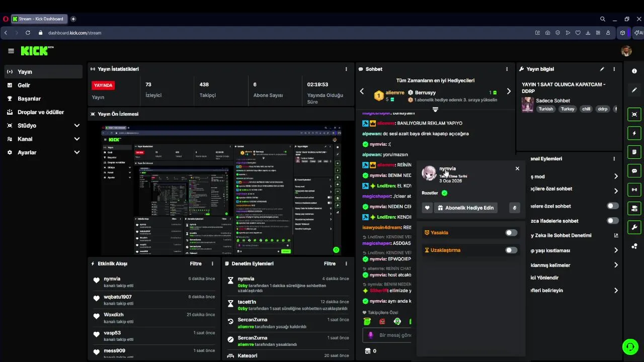Open the Başarılar sidebar menu item
This screenshot has width=644, height=362.
coord(43,99)
